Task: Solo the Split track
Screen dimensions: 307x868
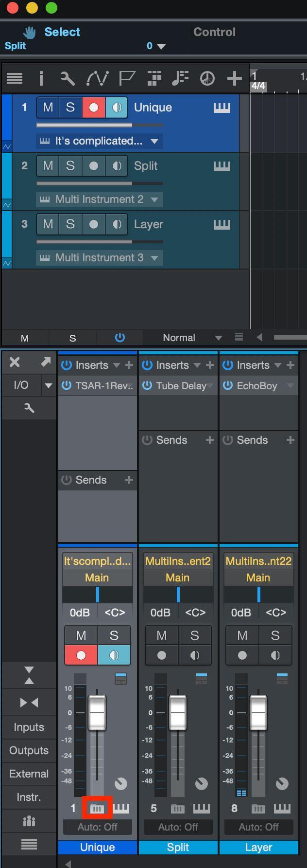Action: click(x=69, y=166)
